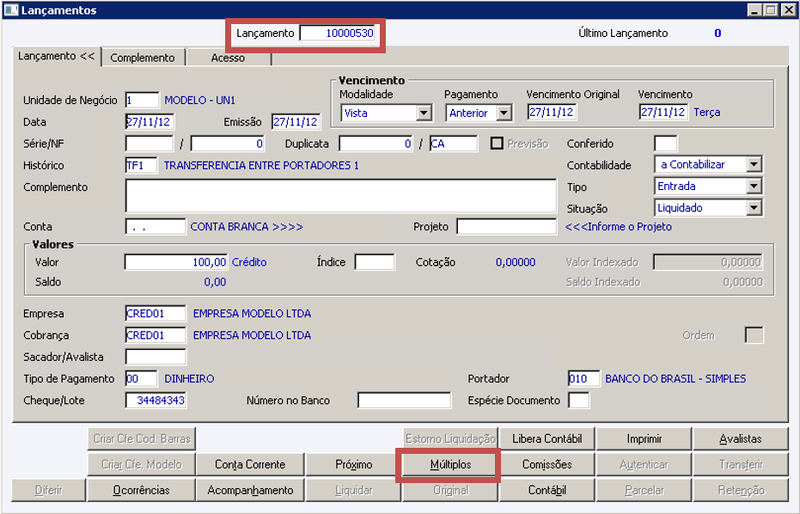Click the Unidade de Negócio field
The image size is (800, 514).
pos(142,100)
